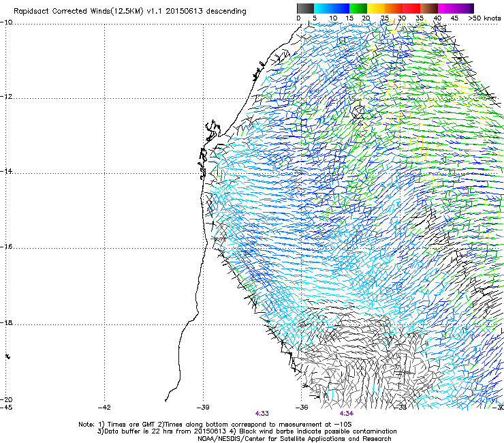
Task: Click the NOAA/NESDIS Center credit line
Action: pos(294,439)
